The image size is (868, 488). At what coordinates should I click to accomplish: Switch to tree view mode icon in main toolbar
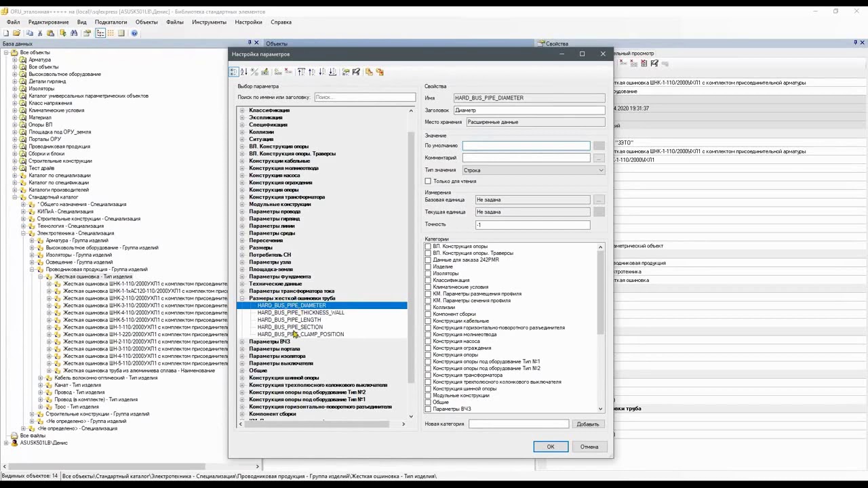coord(100,33)
